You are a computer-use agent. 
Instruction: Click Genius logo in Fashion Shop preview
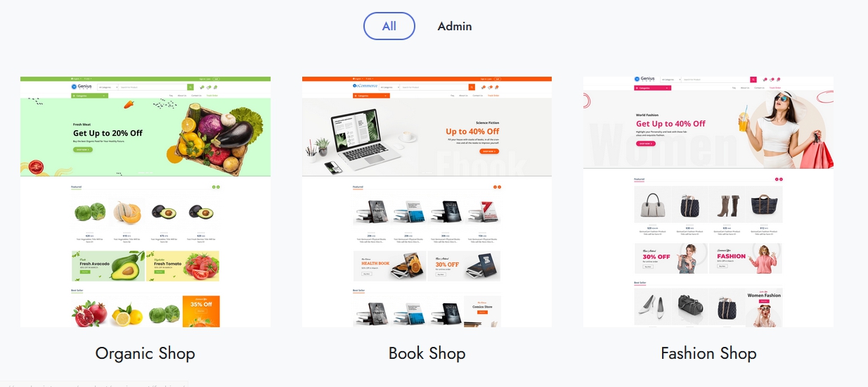pyautogui.click(x=644, y=79)
